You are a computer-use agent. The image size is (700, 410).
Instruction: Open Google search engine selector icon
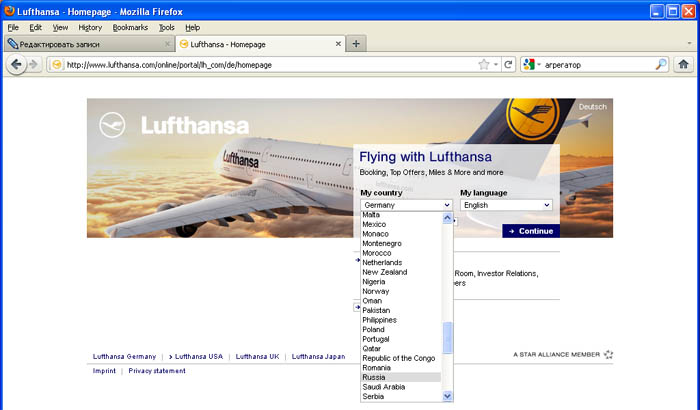point(529,65)
